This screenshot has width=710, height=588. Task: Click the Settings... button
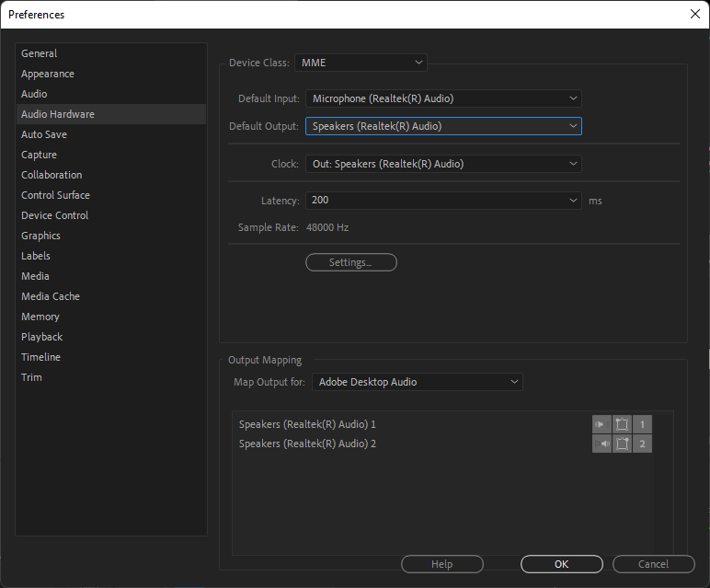click(x=351, y=262)
